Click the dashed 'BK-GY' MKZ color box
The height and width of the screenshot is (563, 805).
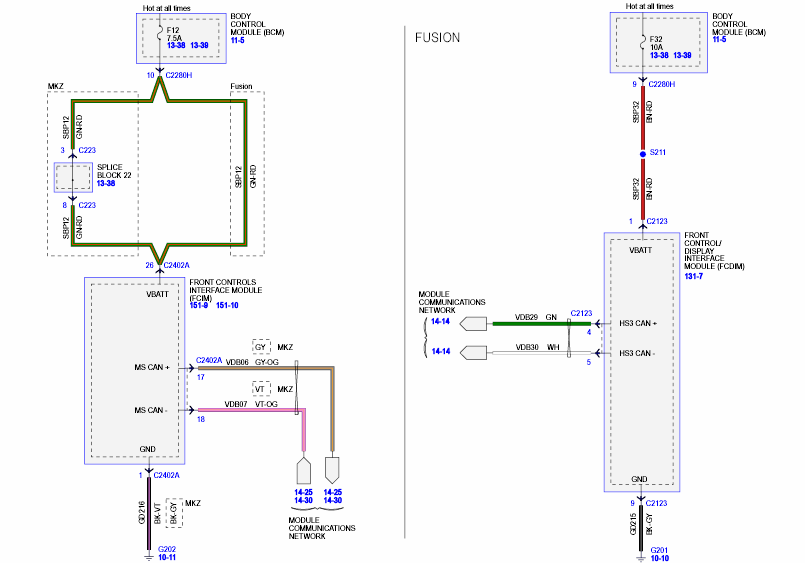point(174,513)
